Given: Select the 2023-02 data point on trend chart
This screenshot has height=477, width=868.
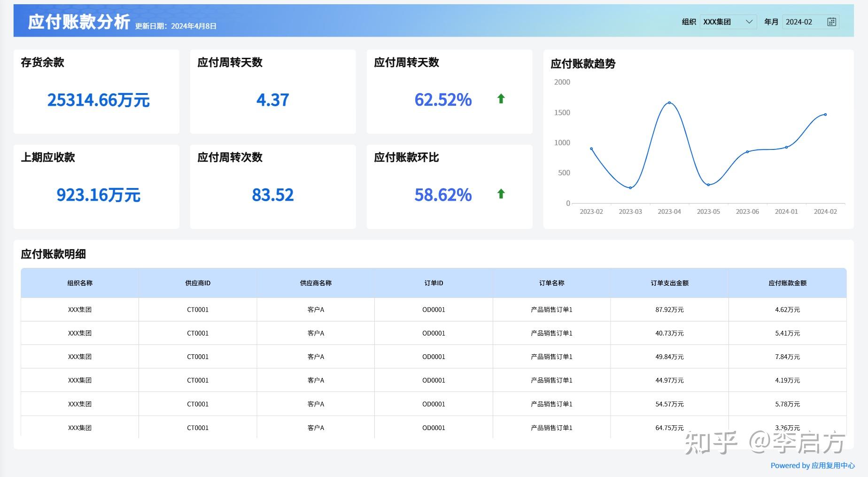Looking at the screenshot, I should tap(591, 149).
